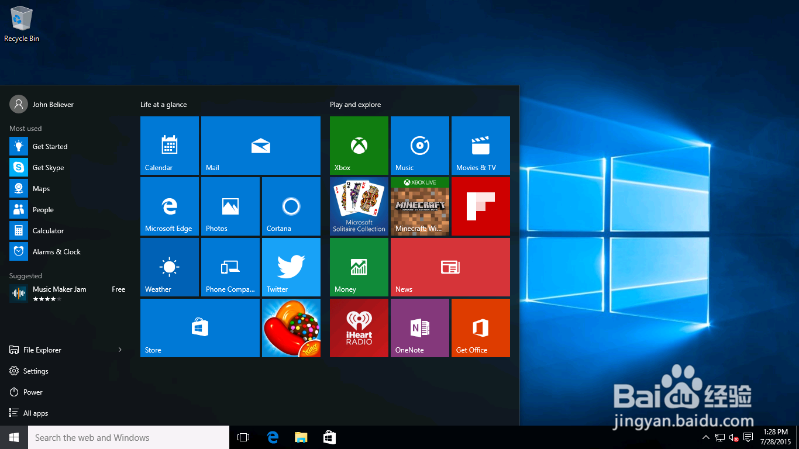This screenshot has height=449, width=799.
Task: Expand File Explorer jump list arrow
Action: [120, 350]
